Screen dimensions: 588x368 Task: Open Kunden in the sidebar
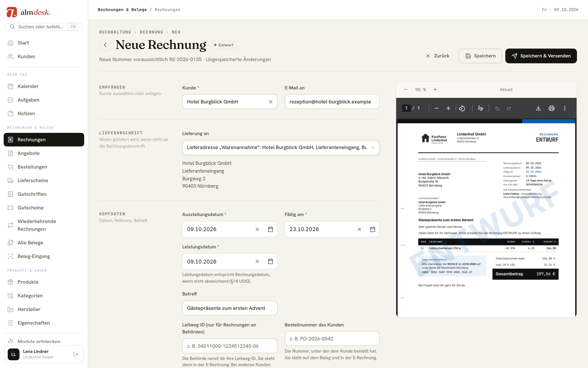[x=44, y=56]
